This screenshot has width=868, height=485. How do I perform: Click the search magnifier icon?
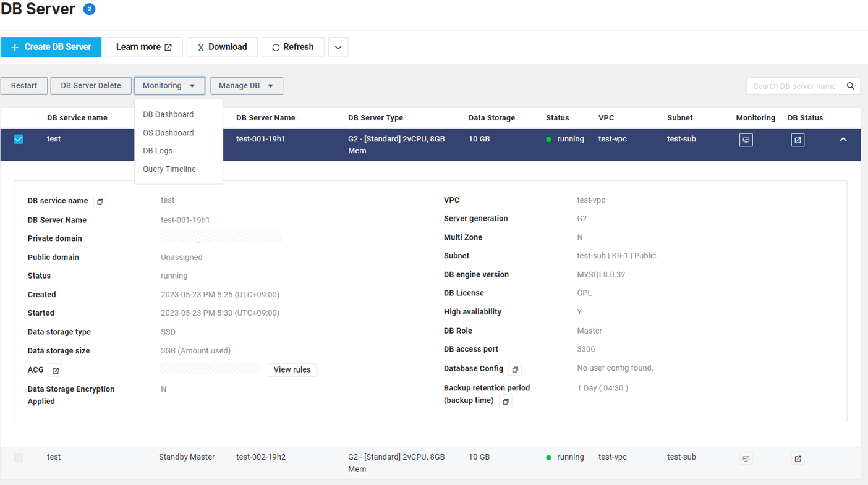(851, 86)
